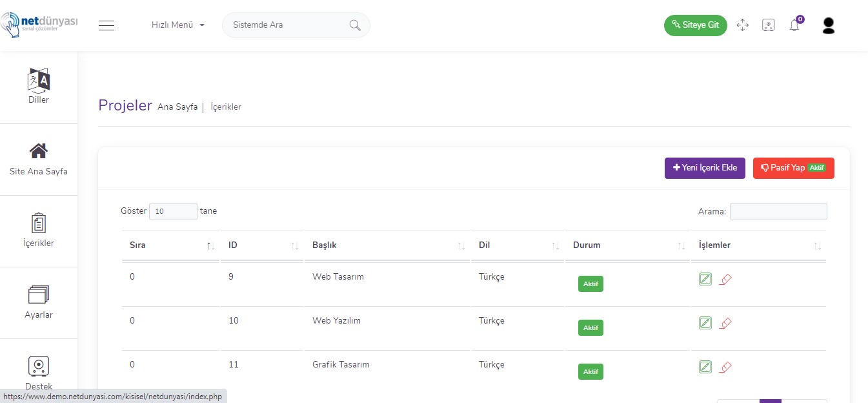Viewport: 868px width, 403px height.
Task: Open the Göster entries count selector
Action: pos(173,211)
